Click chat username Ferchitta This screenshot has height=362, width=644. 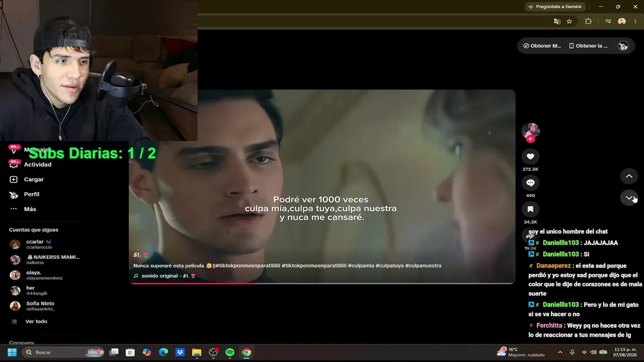[549, 326]
